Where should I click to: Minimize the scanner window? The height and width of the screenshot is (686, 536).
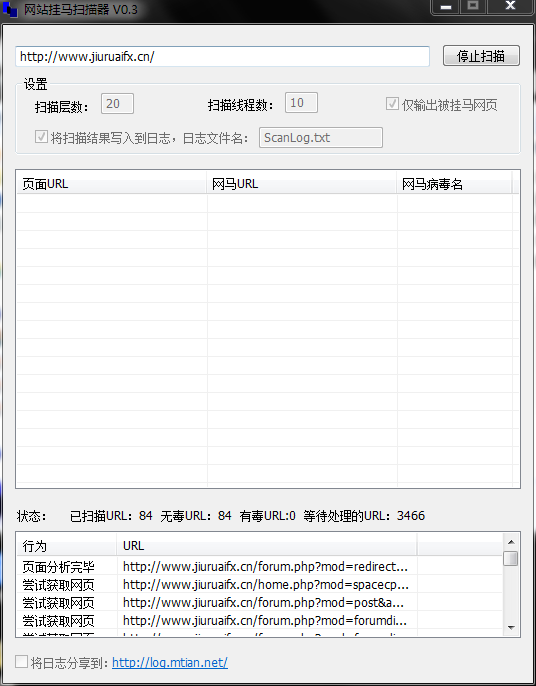click(x=445, y=7)
